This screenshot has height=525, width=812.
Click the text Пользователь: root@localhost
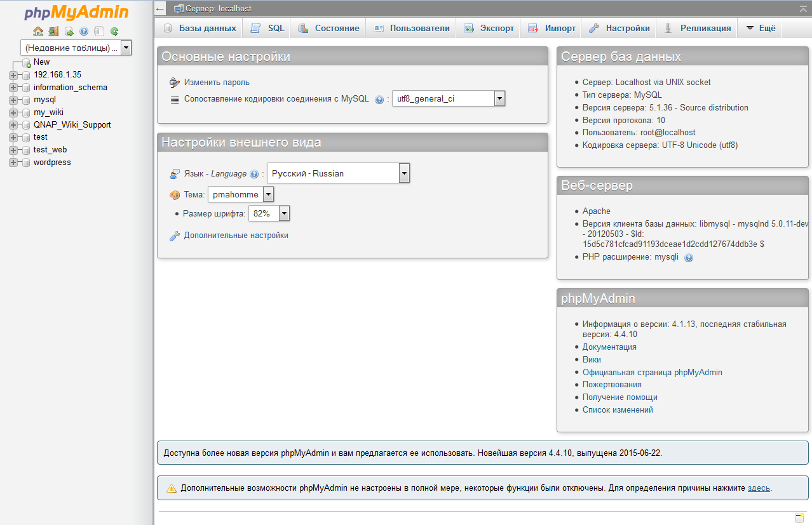coord(639,133)
